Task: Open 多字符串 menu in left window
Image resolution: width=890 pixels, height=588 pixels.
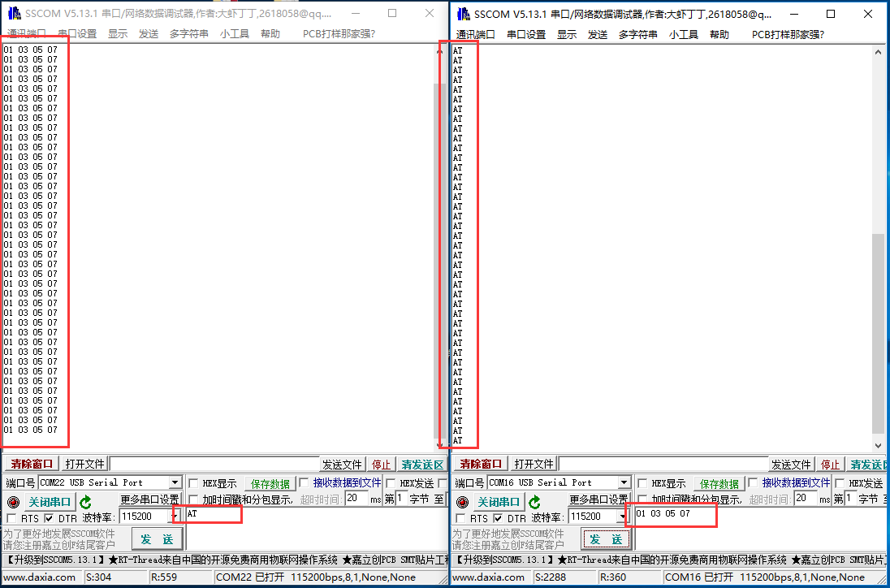Action: tap(189, 34)
